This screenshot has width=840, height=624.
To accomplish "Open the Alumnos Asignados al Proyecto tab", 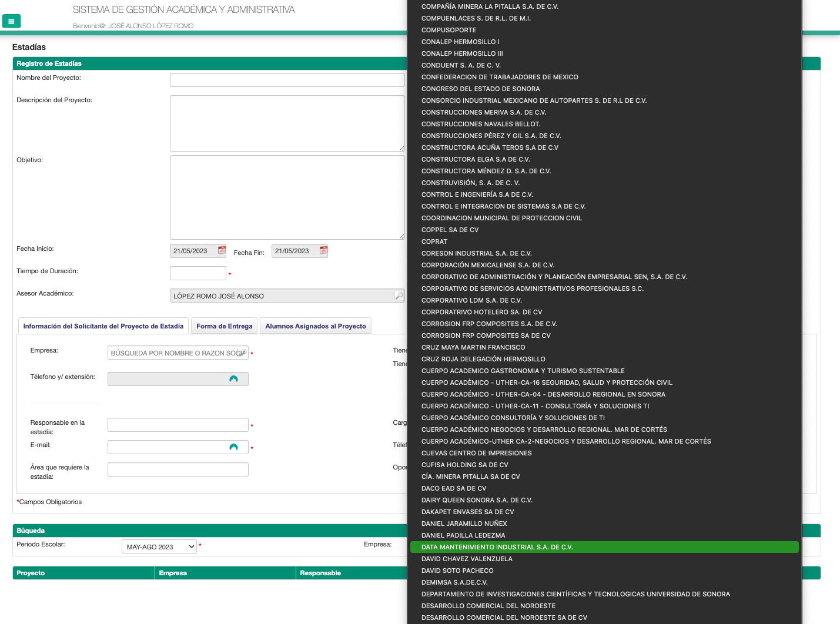I will (315, 326).
